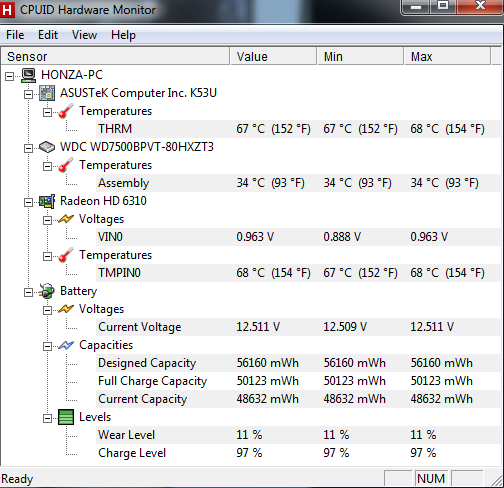Collapse Temperatures under WDC drive

tap(47, 167)
